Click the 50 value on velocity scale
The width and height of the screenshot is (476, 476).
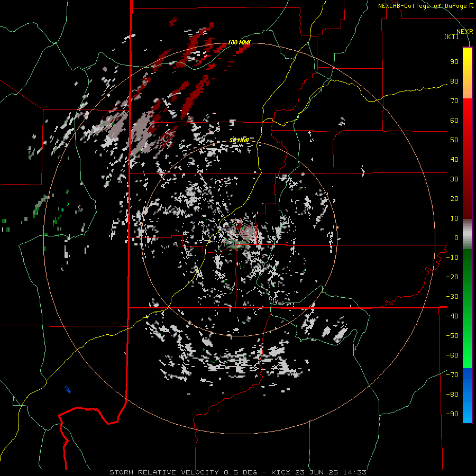click(454, 140)
